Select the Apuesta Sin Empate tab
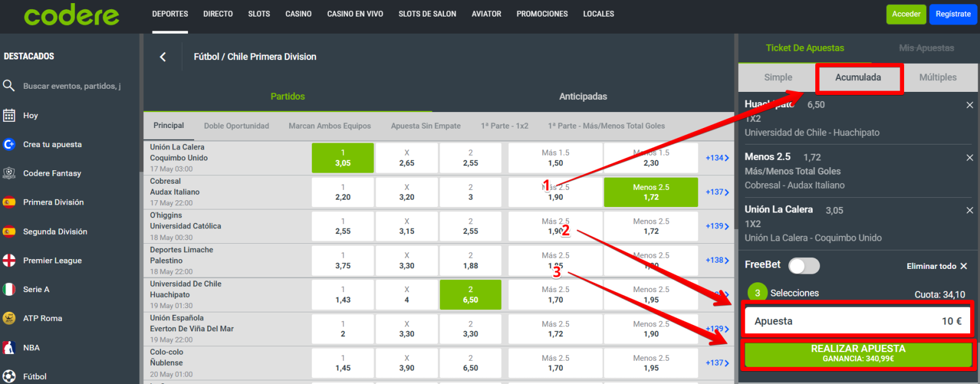 pyautogui.click(x=426, y=126)
